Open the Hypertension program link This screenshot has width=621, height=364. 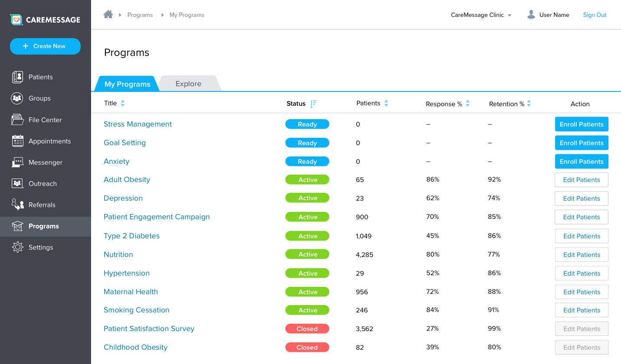pyautogui.click(x=127, y=273)
